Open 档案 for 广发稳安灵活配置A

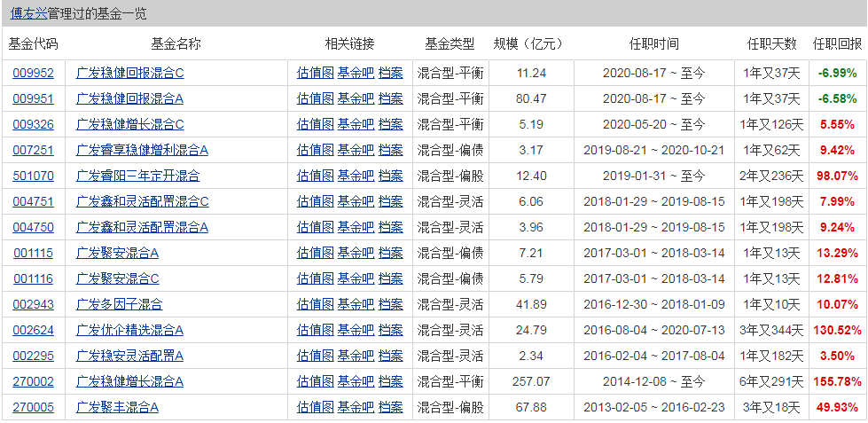point(390,356)
